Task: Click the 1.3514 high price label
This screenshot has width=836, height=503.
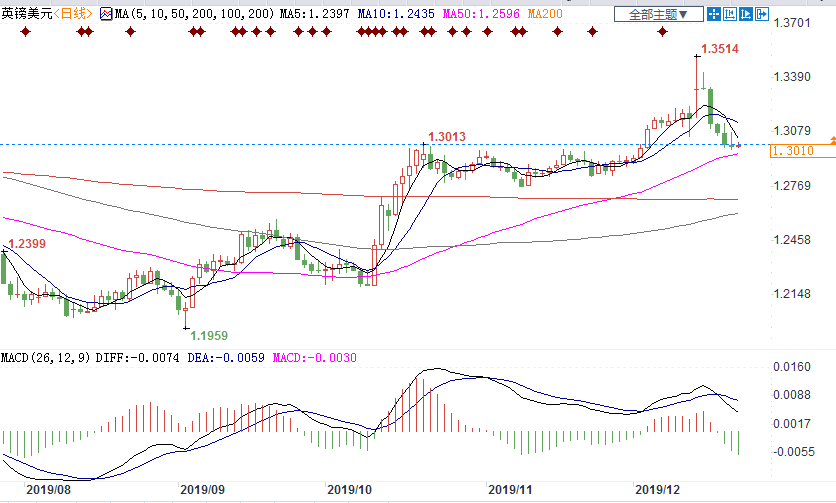Action: (720, 48)
